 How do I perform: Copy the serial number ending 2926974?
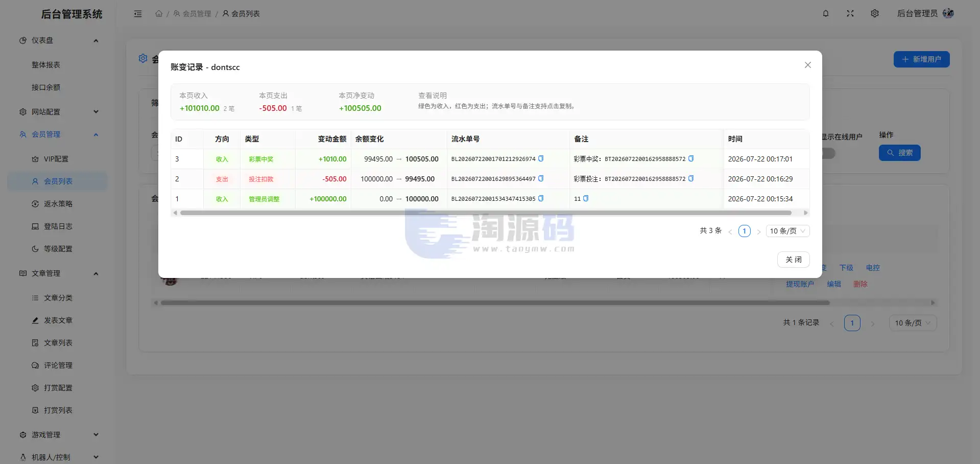click(541, 158)
